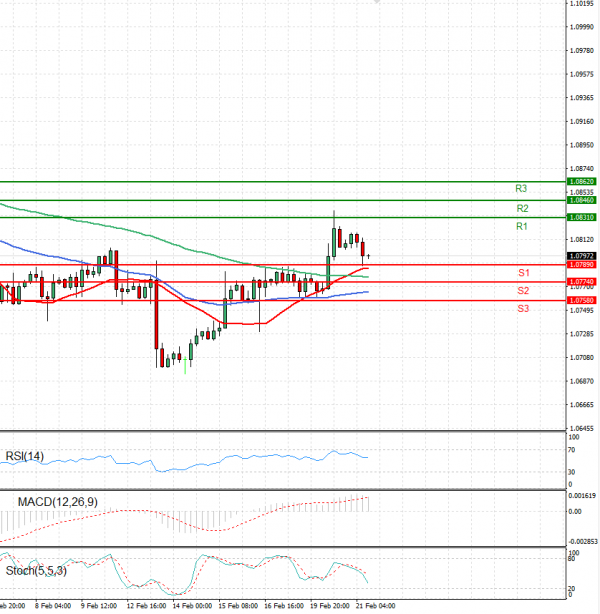This screenshot has height=614, width=600.
Task: Click the 1.08120 price axis value
Action: tap(582, 239)
